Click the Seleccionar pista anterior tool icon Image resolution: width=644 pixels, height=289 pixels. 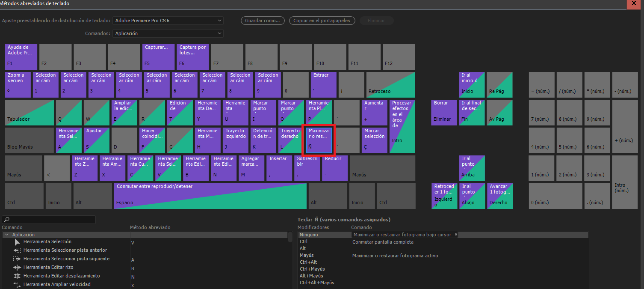click(17, 250)
